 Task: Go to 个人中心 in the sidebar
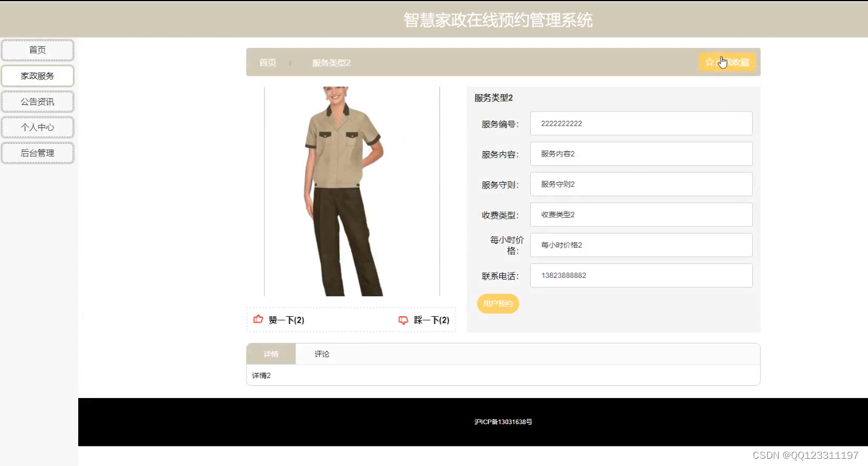38,127
